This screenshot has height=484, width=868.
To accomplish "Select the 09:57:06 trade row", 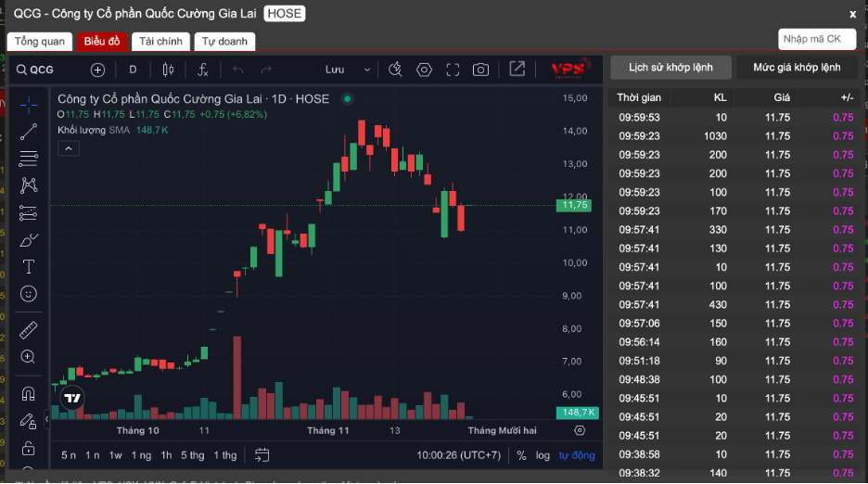I will tap(734, 324).
